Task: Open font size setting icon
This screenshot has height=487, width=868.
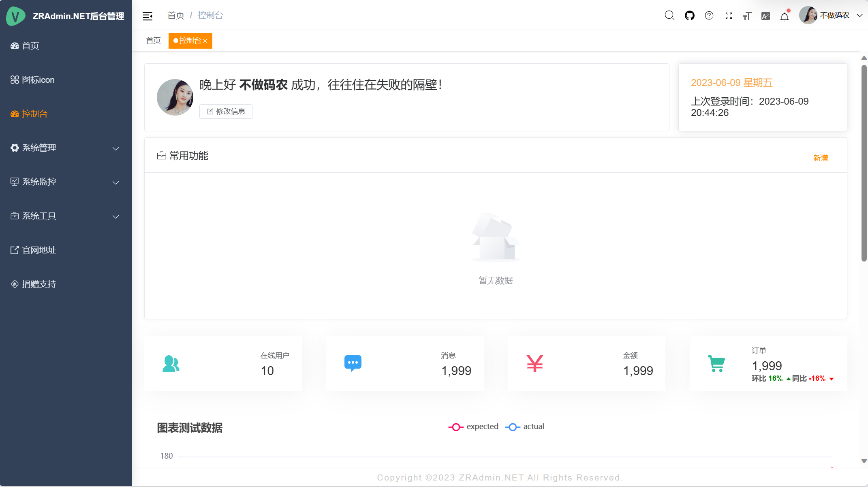Action: tap(747, 16)
